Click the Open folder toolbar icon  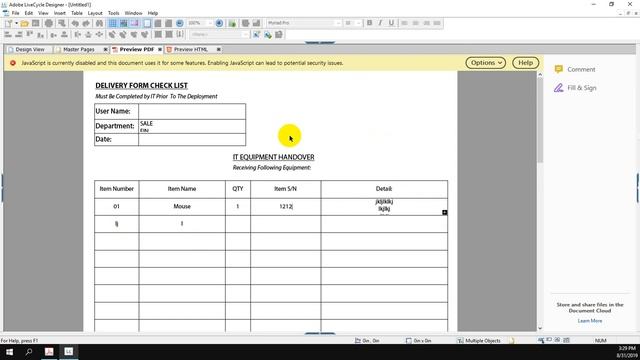[x=24, y=23]
